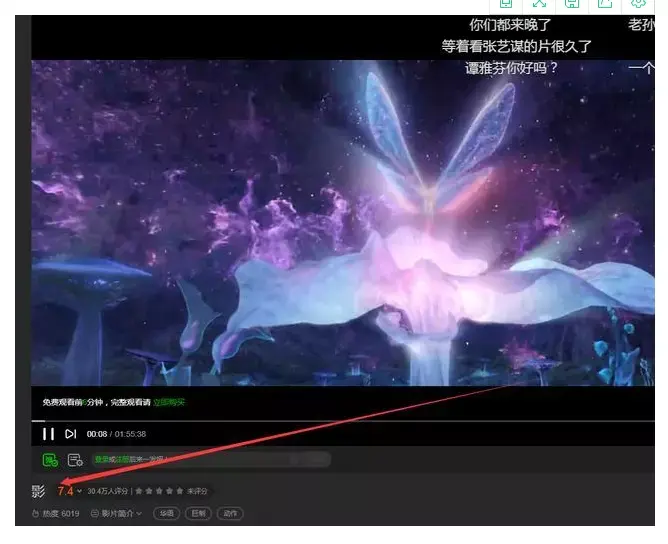Click the video frame with glowing butterfly
The width and height of the screenshot is (668, 544).
point(343,223)
